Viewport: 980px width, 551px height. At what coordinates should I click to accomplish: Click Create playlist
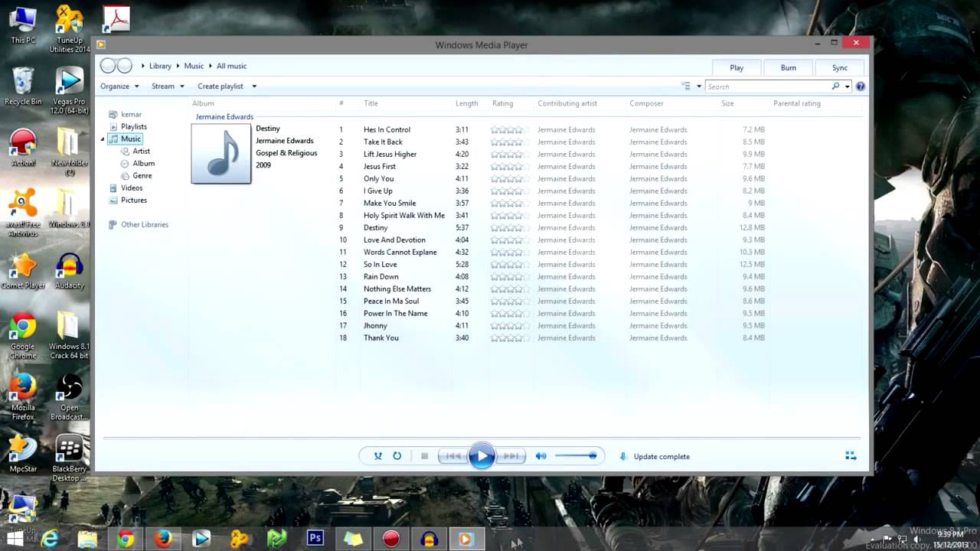click(x=220, y=86)
